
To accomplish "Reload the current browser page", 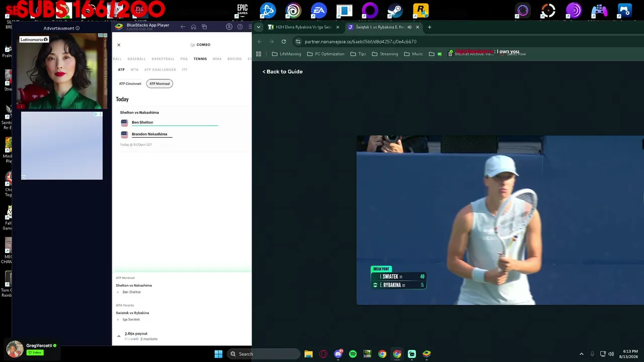I will (x=284, y=42).
